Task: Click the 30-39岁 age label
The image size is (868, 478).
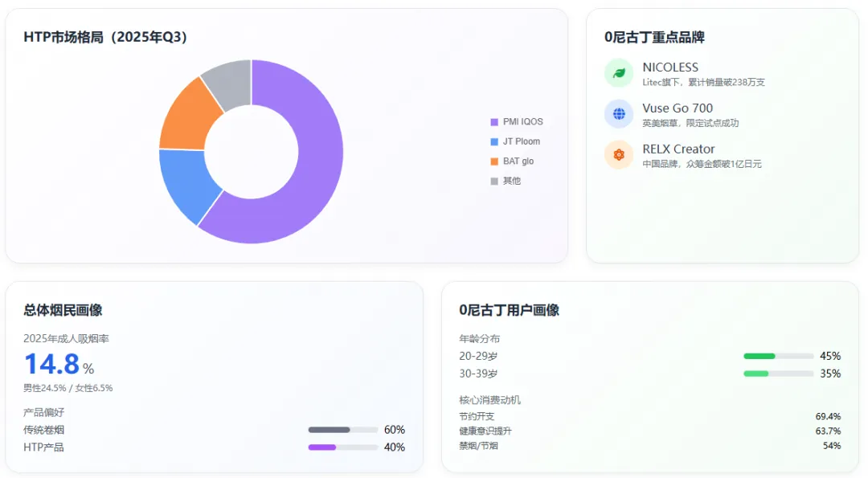Action: (478, 374)
